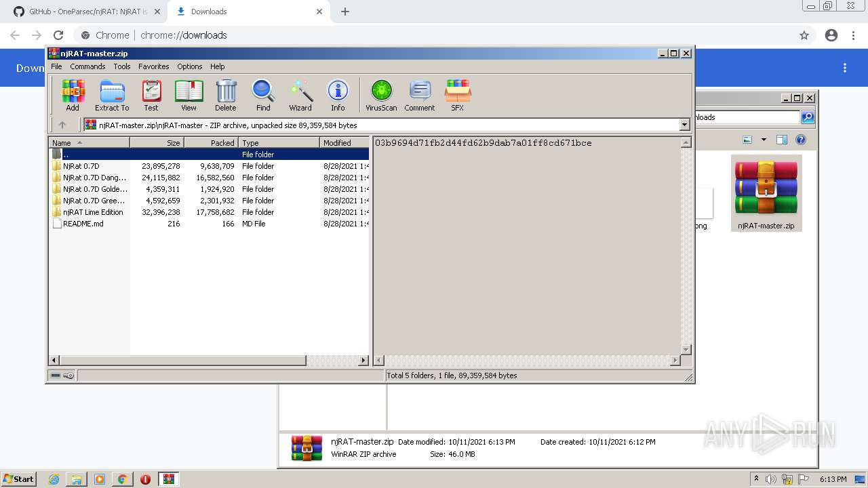Reload the Chrome page
This screenshot has height=488, width=868.
click(x=58, y=35)
